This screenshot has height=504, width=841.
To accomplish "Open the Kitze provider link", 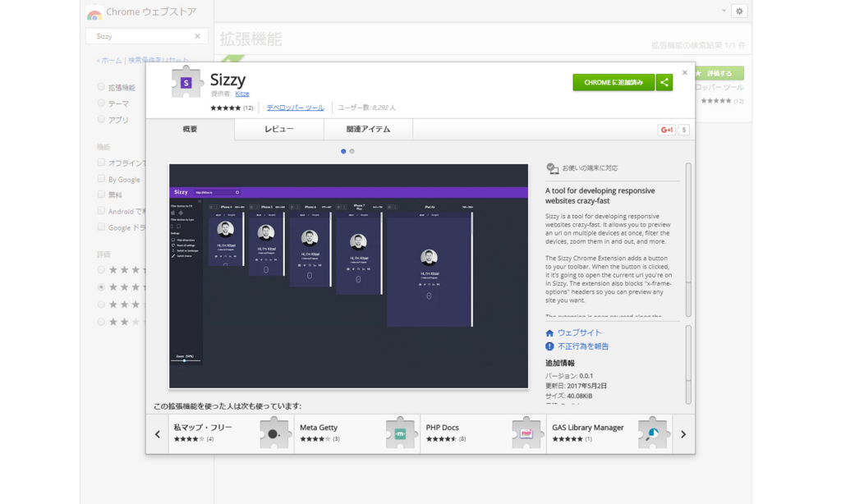I will pos(242,94).
